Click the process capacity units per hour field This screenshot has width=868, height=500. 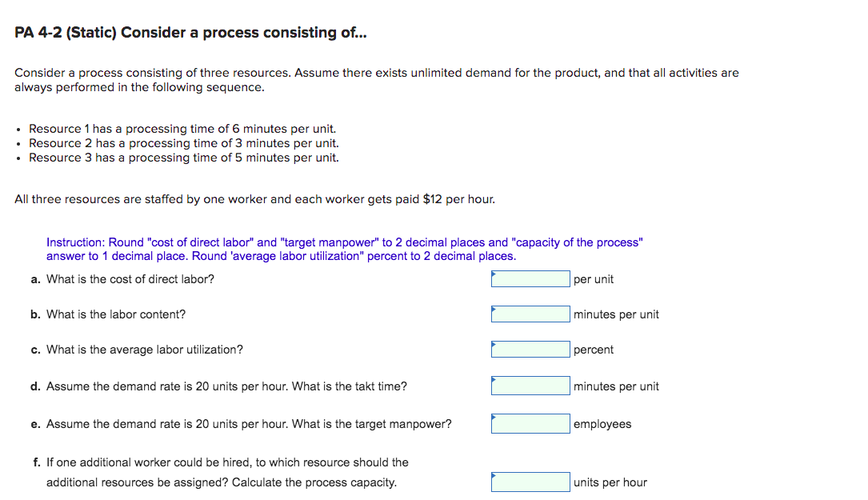click(530, 482)
